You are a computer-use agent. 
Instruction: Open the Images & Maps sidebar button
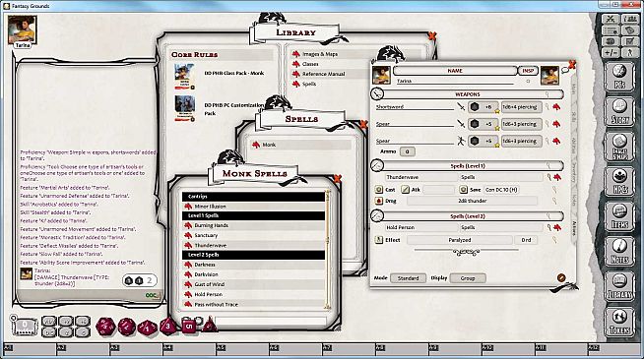(x=619, y=147)
